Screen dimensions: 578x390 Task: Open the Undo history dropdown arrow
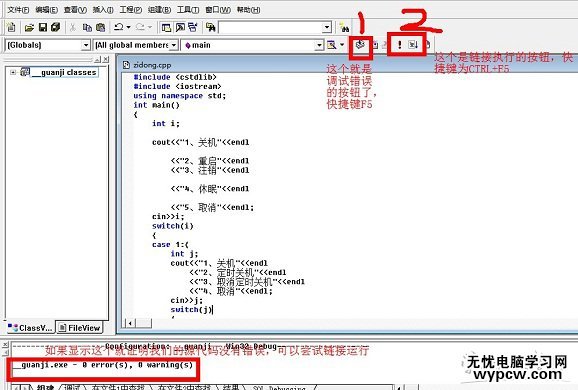[128, 27]
